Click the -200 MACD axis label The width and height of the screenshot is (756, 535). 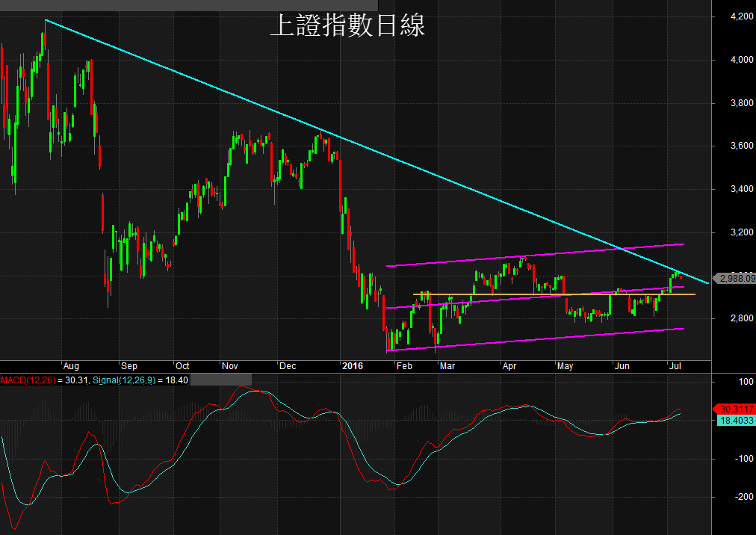point(744,497)
